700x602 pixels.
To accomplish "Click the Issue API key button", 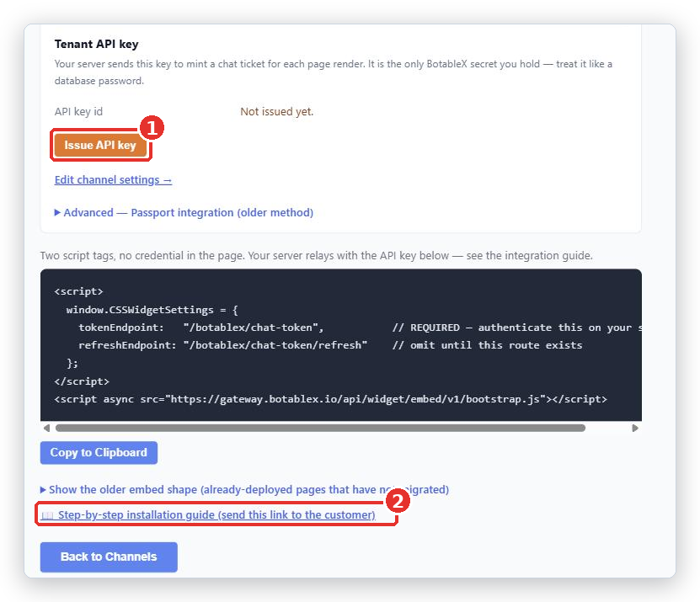I will point(100,145).
